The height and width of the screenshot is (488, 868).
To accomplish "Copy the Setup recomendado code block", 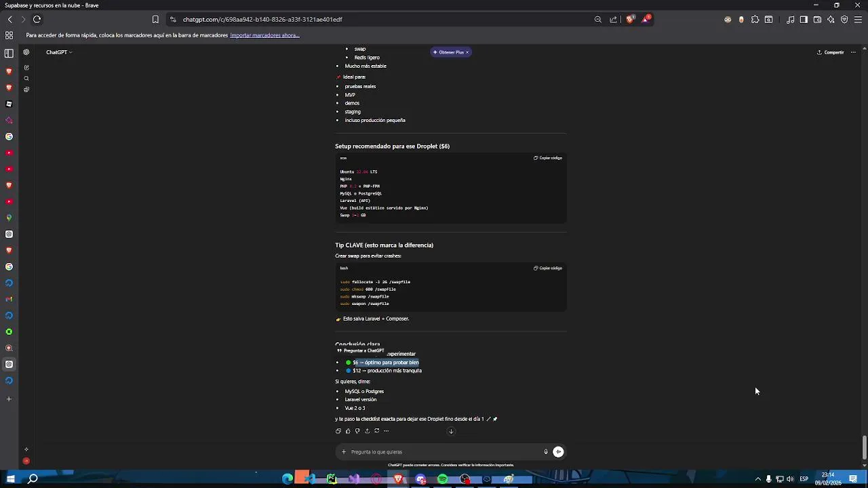I will coord(548,158).
